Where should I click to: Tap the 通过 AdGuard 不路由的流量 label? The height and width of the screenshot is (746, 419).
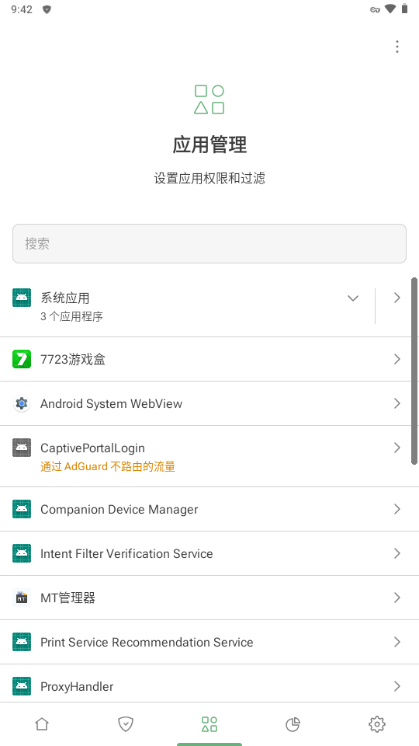[x=107, y=467]
